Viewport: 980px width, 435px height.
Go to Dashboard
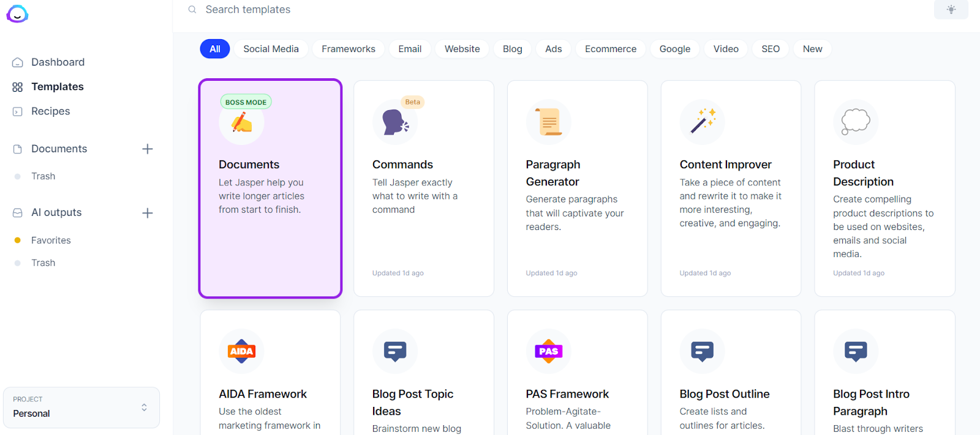pyautogui.click(x=58, y=62)
